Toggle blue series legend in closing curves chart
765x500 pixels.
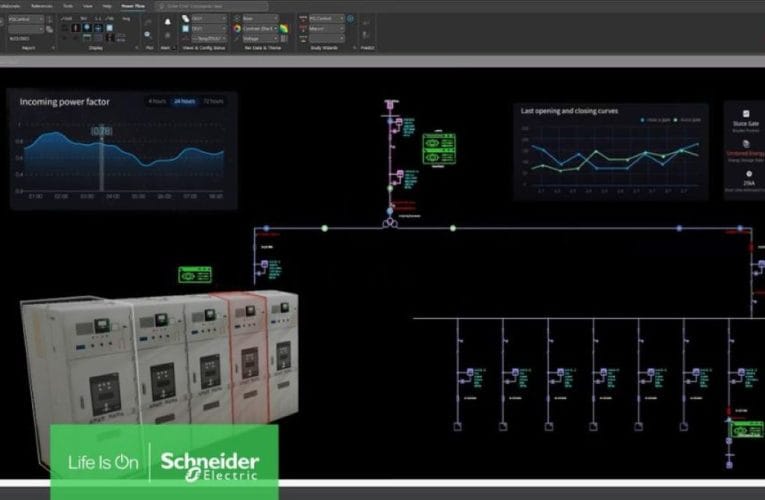[x=656, y=120]
